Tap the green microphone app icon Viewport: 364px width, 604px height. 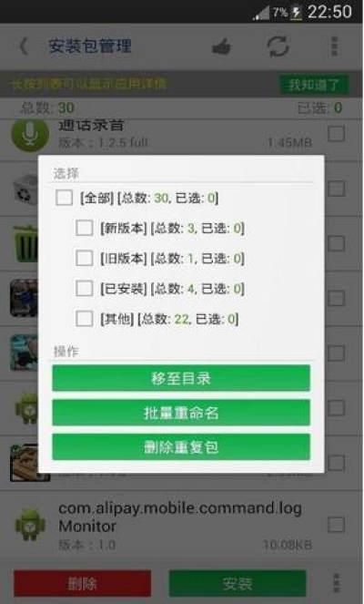[30, 134]
